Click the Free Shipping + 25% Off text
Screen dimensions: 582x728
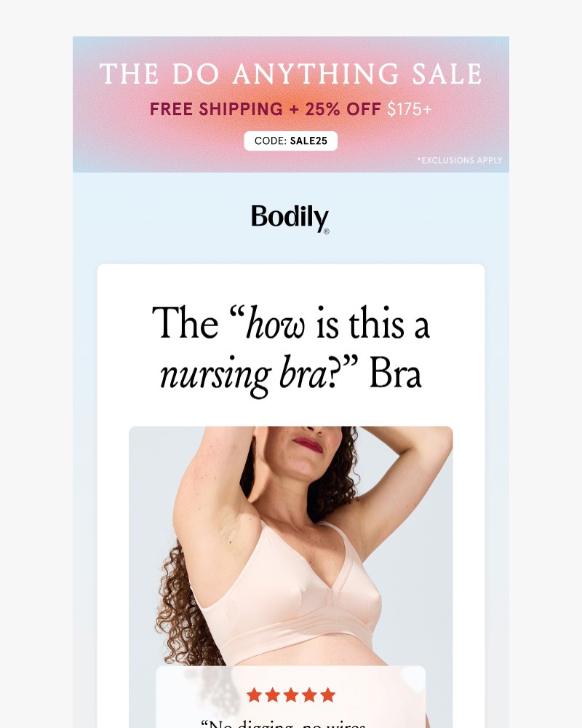(x=265, y=109)
